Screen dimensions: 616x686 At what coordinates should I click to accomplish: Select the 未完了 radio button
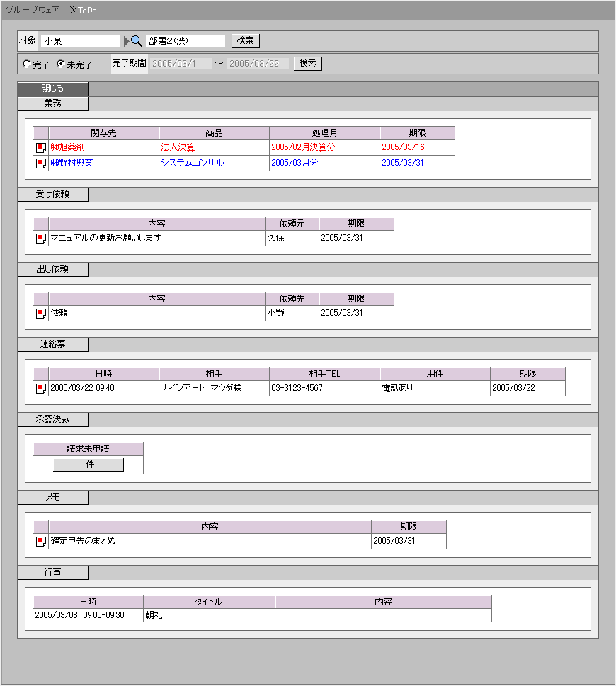pos(61,64)
